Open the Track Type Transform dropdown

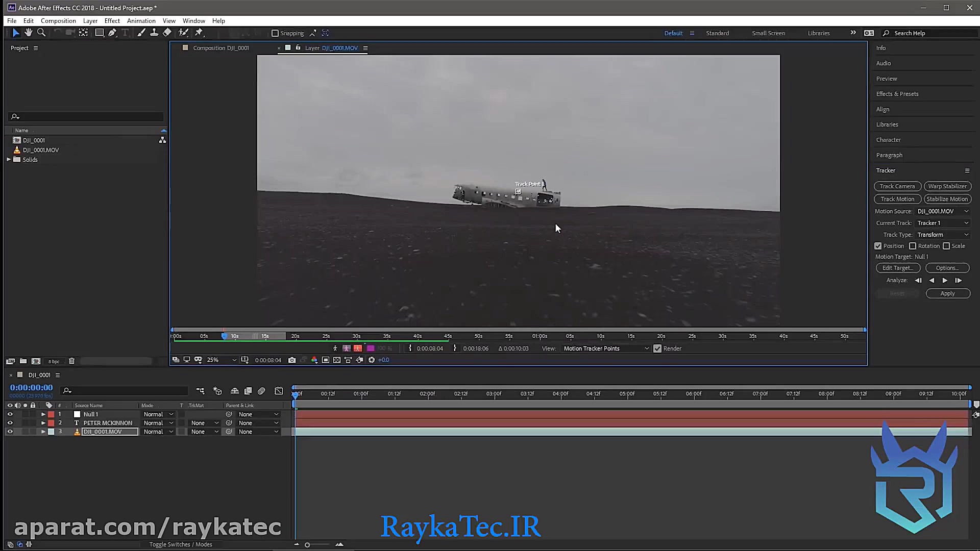[942, 234]
